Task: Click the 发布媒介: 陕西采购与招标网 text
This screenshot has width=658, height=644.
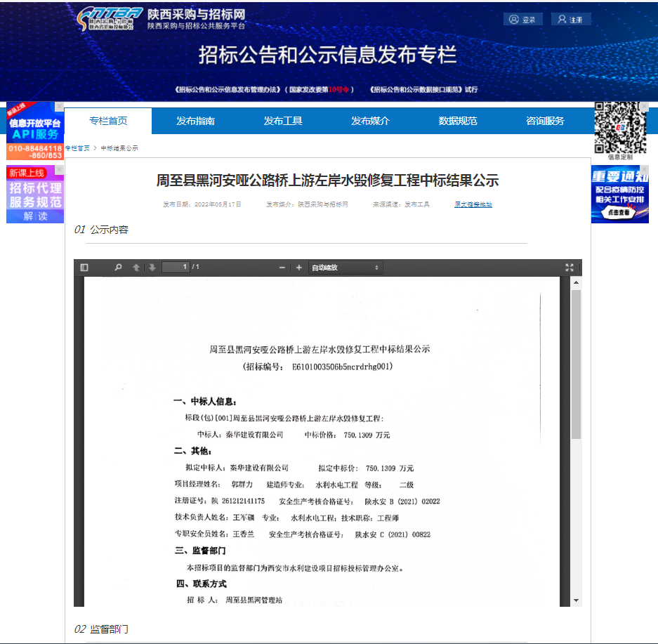Action: click(x=307, y=204)
